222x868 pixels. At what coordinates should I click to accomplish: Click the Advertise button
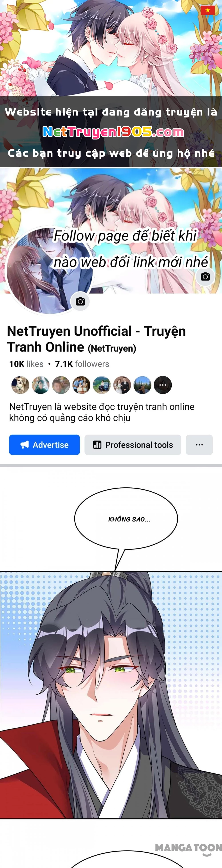point(44,445)
